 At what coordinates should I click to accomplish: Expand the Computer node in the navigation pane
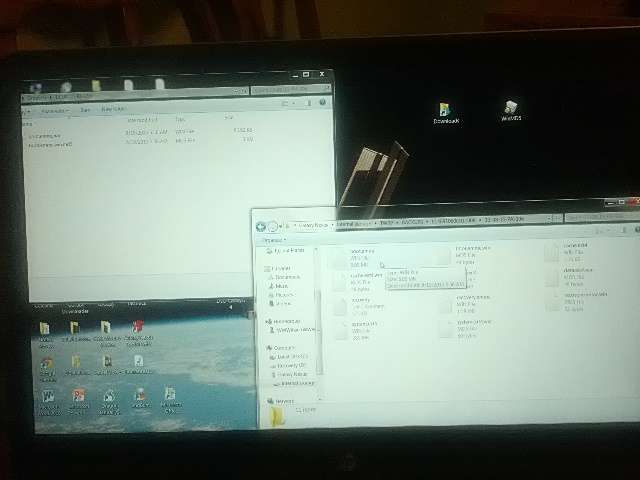tap(282, 347)
